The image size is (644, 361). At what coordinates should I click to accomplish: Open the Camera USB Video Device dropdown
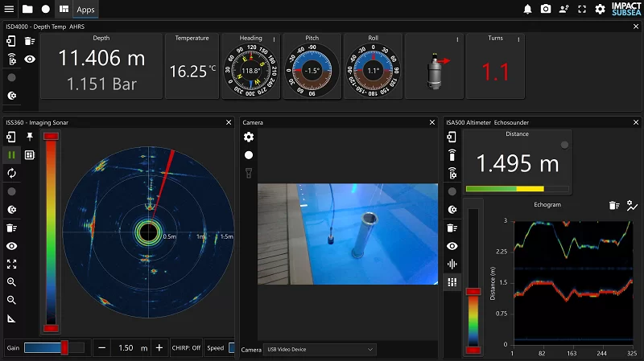(x=319, y=350)
